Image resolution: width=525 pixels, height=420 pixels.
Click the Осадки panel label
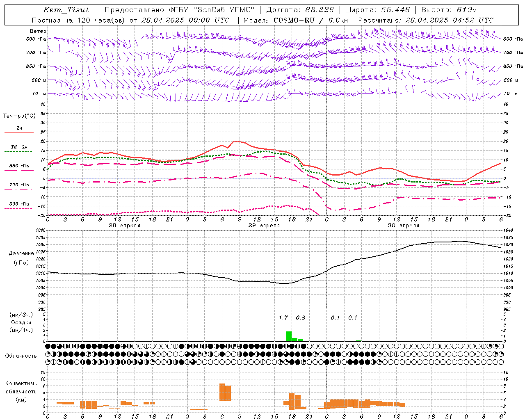tap(21, 322)
